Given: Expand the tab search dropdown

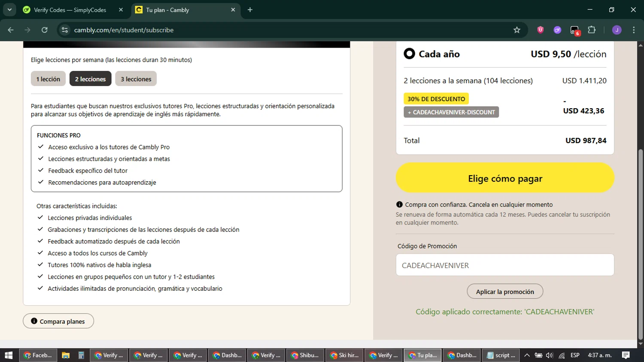Looking at the screenshot, I should click(9, 10).
